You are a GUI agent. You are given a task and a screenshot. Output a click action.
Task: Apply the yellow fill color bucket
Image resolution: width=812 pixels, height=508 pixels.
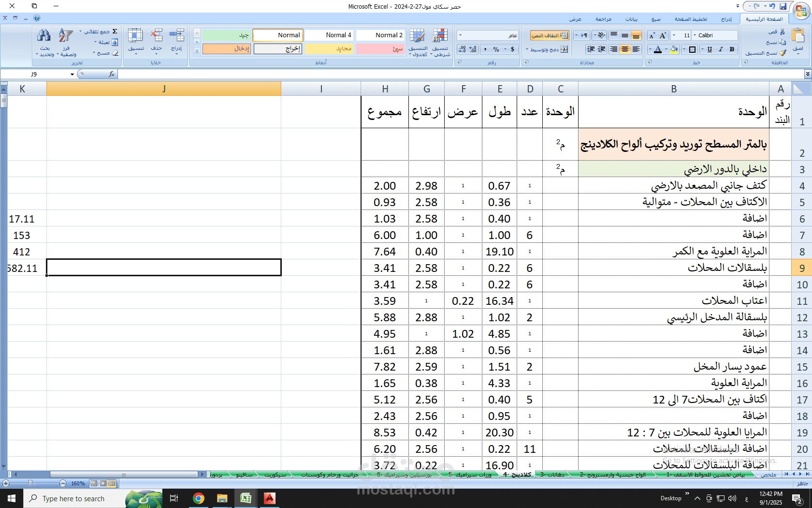[674, 49]
